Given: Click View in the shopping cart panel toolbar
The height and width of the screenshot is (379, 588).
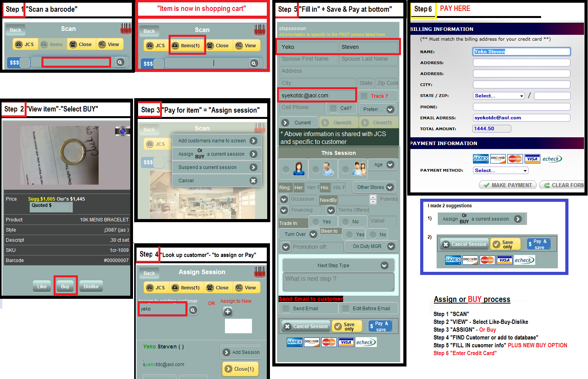Looking at the screenshot, I should tap(246, 45).
